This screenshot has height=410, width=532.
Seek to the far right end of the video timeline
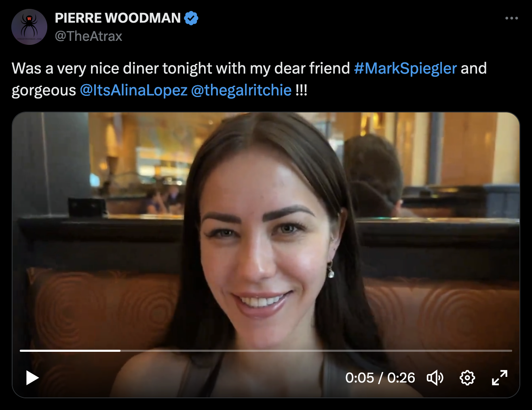pos(511,351)
